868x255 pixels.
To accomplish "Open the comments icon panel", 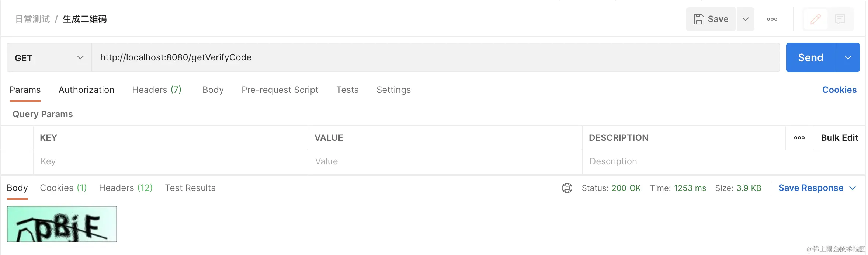I will point(840,19).
